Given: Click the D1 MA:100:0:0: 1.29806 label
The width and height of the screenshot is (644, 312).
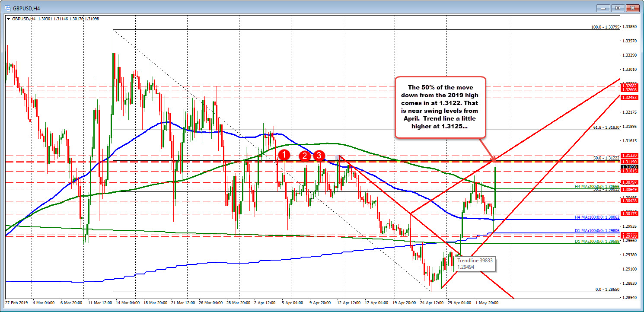Looking at the screenshot, I should click(597, 231).
